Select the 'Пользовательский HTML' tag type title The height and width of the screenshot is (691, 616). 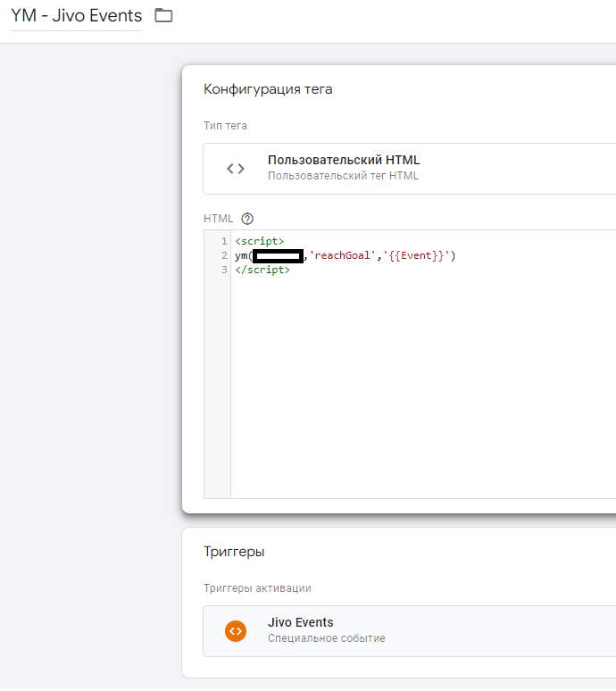click(x=343, y=160)
